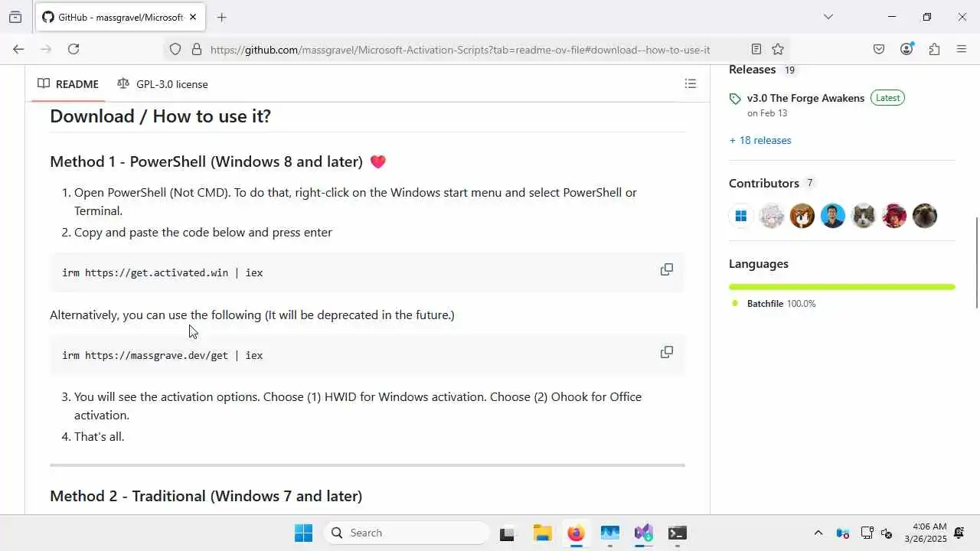The height and width of the screenshot is (551, 980).
Task: Click the Firefox back arrow
Action: 18,49
